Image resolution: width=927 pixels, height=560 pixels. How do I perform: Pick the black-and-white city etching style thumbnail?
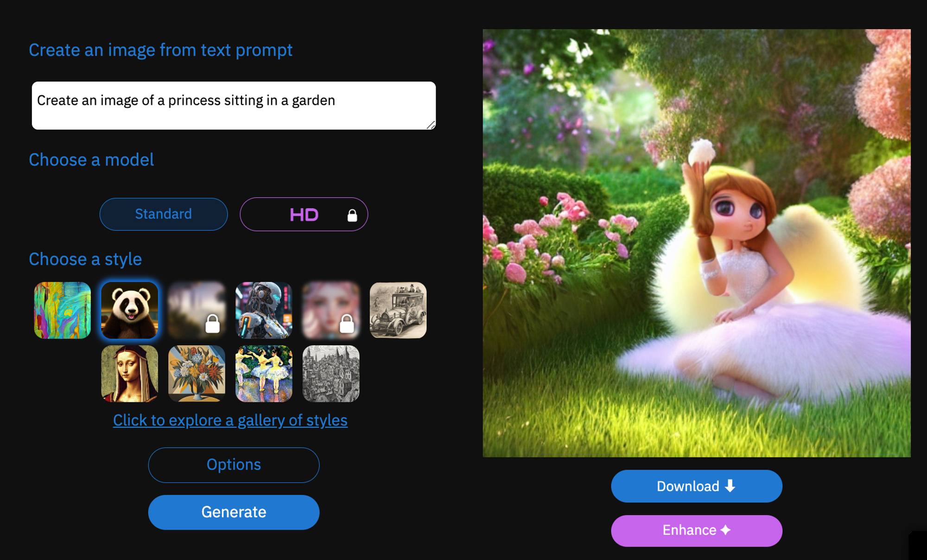point(331,374)
